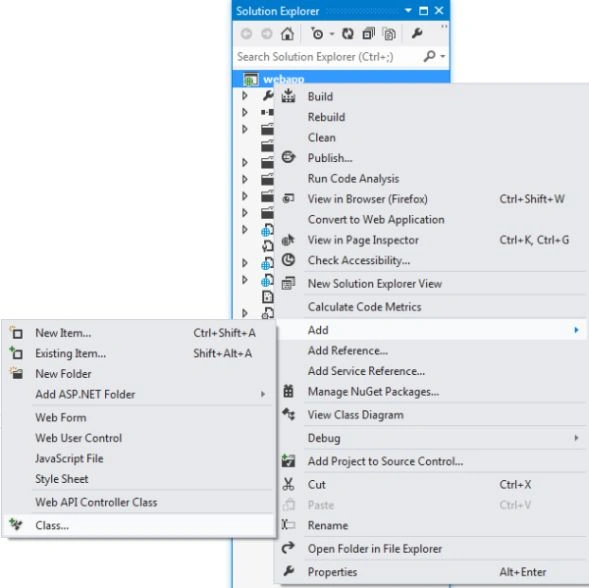Open the Solution Explorer window position dropdown
Image resolution: width=589 pixels, height=588 pixels.
coord(408,11)
